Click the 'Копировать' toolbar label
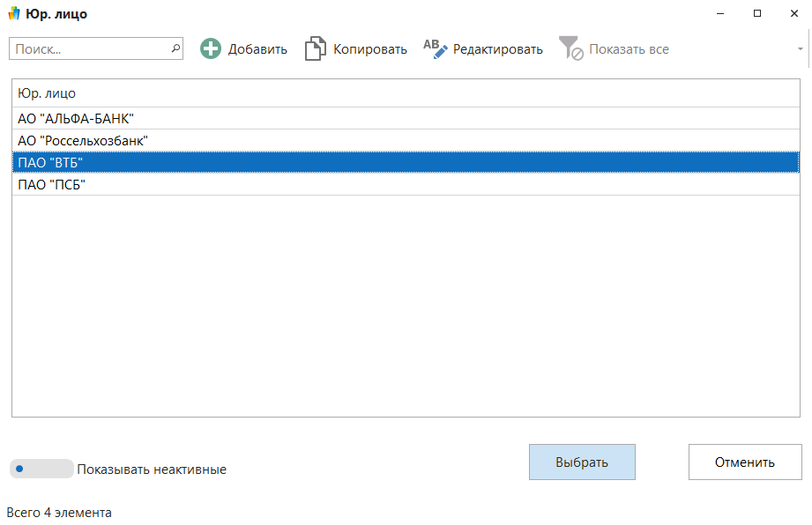The height and width of the screenshot is (525, 812). [x=369, y=49]
